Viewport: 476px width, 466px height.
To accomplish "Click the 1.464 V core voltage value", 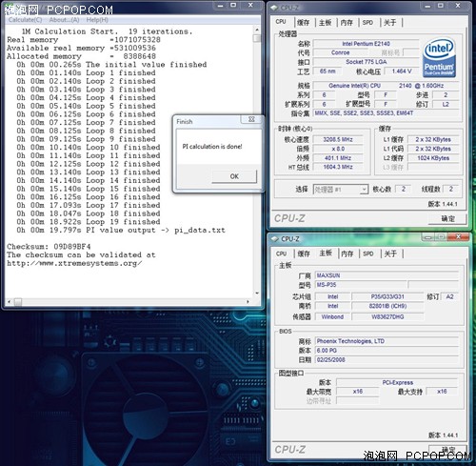I will tap(402, 71).
